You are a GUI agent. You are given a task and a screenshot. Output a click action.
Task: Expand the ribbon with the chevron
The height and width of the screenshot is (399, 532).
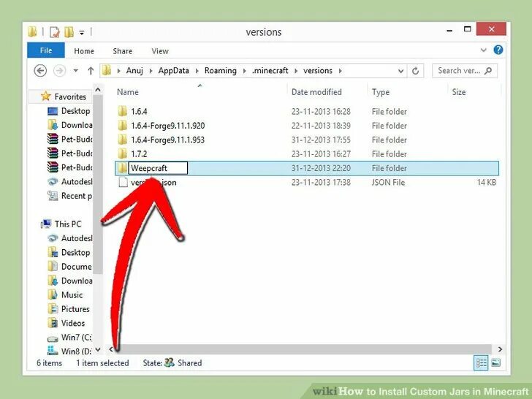click(x=484, y=50)
